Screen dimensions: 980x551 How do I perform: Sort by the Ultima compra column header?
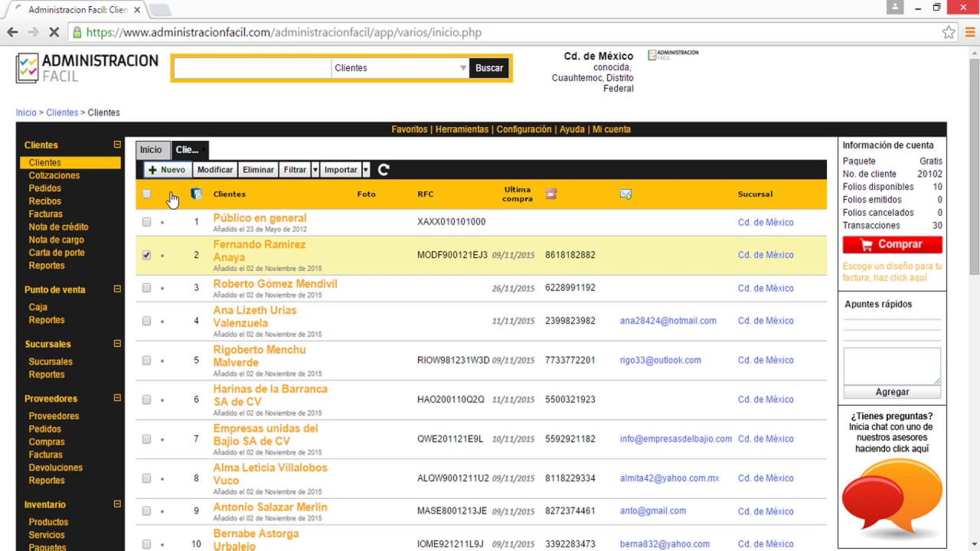(518, 194)
